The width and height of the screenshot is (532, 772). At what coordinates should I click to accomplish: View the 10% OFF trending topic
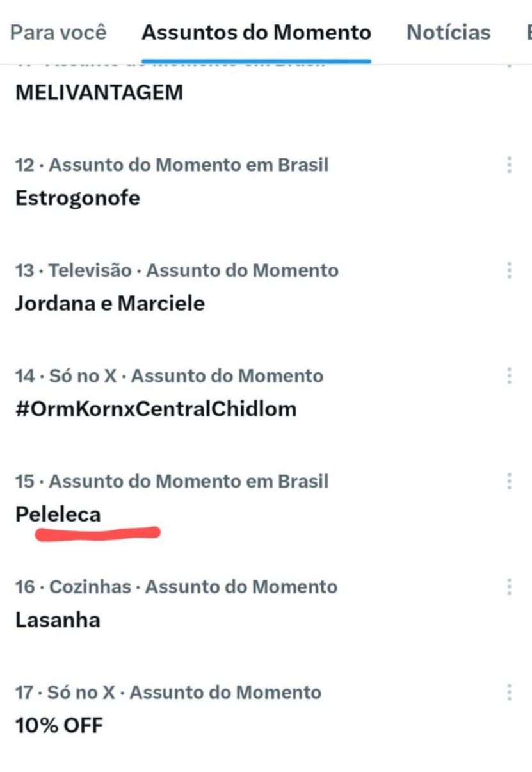[58, 725]
